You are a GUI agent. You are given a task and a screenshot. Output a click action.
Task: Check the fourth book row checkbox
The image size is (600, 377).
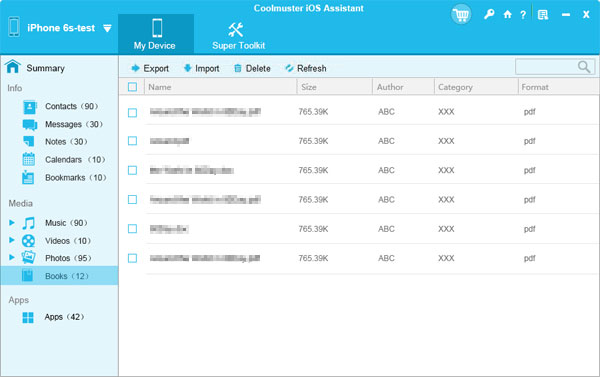[132, 199]
